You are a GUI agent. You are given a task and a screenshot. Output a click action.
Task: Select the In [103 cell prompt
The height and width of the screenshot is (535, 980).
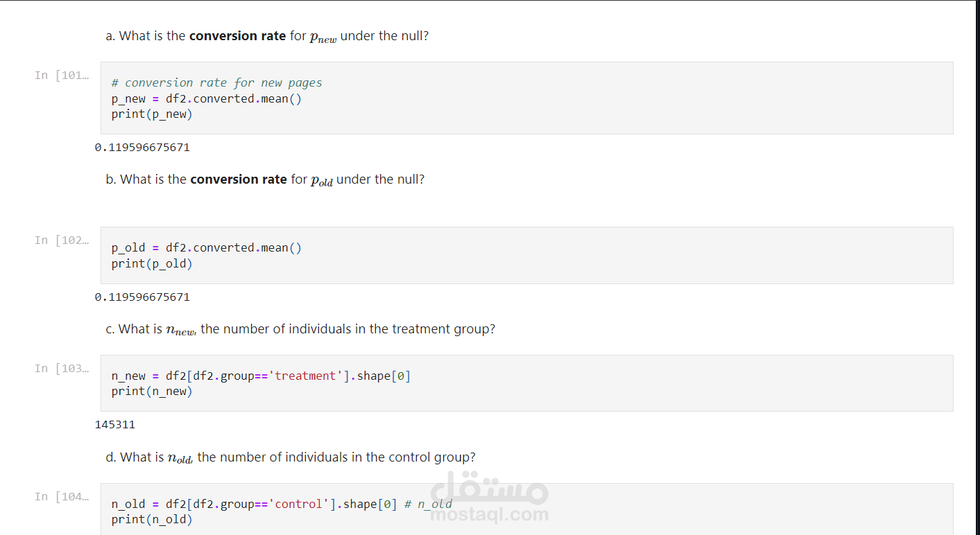[61, 369]
